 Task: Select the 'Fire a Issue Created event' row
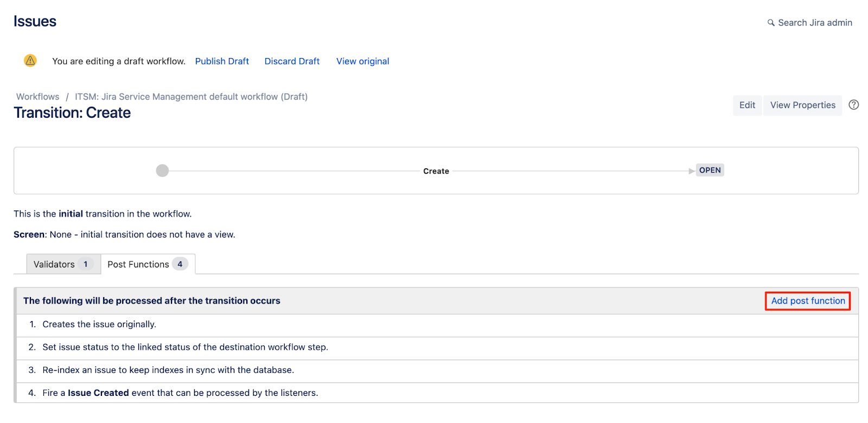coord(437,393)
